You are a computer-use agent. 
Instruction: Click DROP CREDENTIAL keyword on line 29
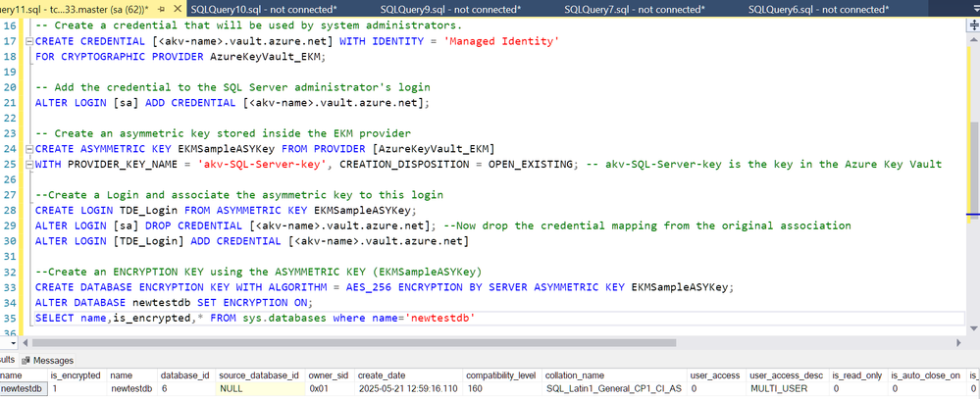pos(190,225)
